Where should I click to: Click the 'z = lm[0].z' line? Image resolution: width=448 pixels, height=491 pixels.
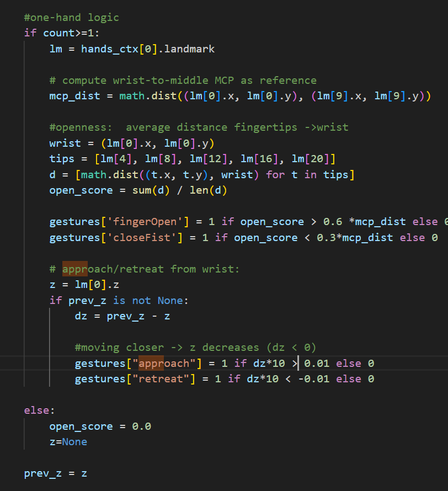click(x=84, y=285)
